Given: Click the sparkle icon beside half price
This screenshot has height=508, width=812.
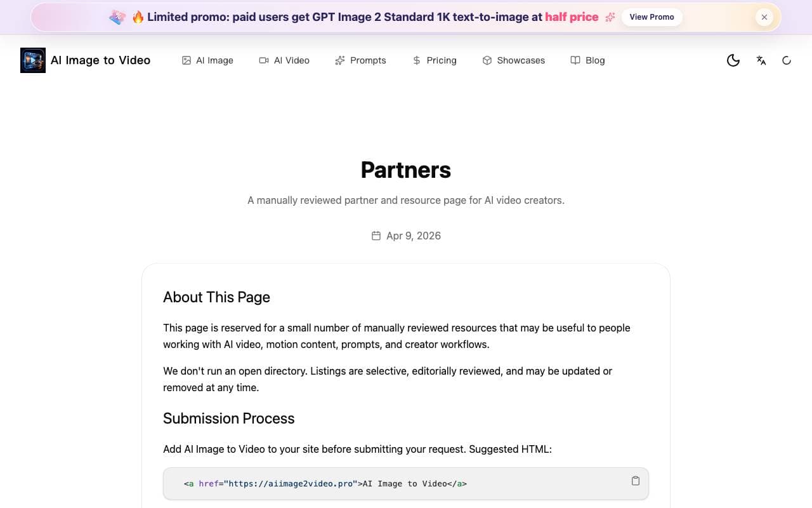Looking at the screenshot, I should tap(610, 17).
